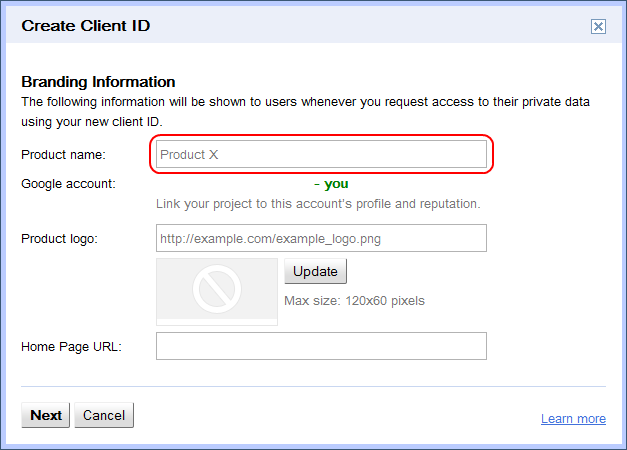The height and width of the screenshot is (450, 627).
Task: Cancel the client ID creation
Action: pyautogui.click(x=104, y=415)
